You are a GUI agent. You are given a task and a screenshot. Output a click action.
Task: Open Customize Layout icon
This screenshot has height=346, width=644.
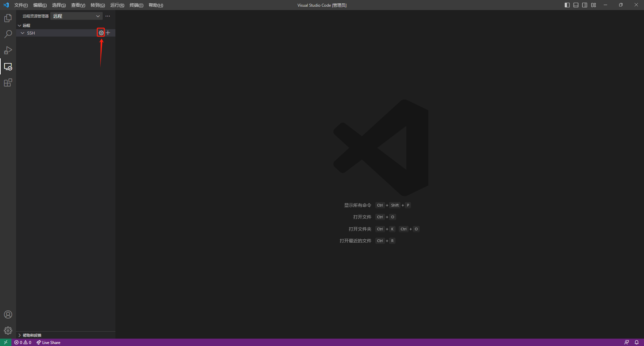click(x=594, y=5)
